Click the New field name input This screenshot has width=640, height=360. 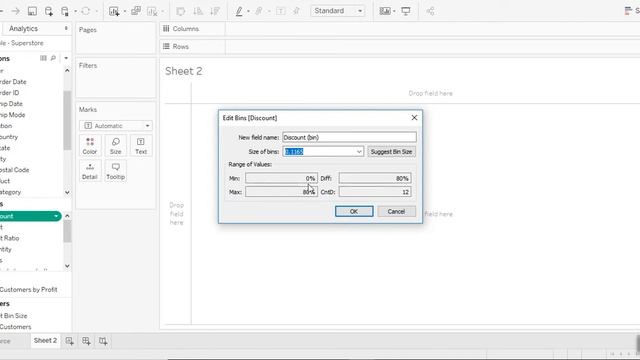(349, 137)
